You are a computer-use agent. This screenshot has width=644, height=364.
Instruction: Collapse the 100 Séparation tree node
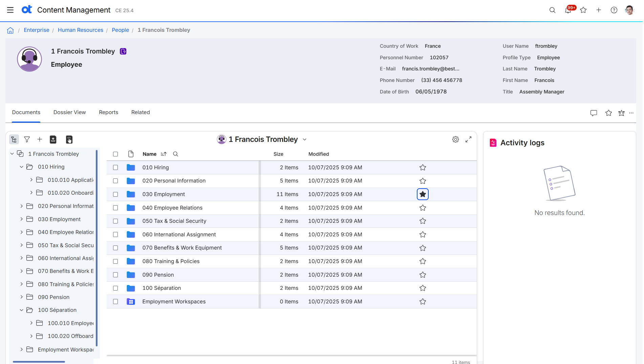coord(21,310)
